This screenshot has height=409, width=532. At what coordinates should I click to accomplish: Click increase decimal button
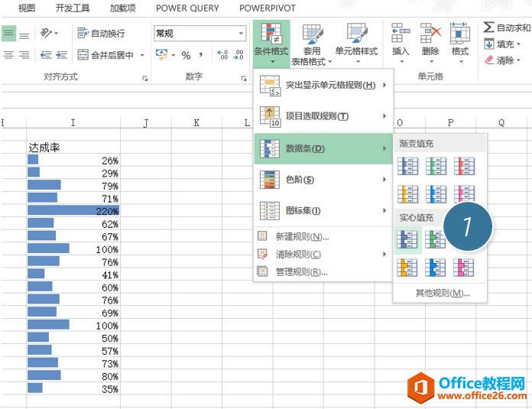222,55
